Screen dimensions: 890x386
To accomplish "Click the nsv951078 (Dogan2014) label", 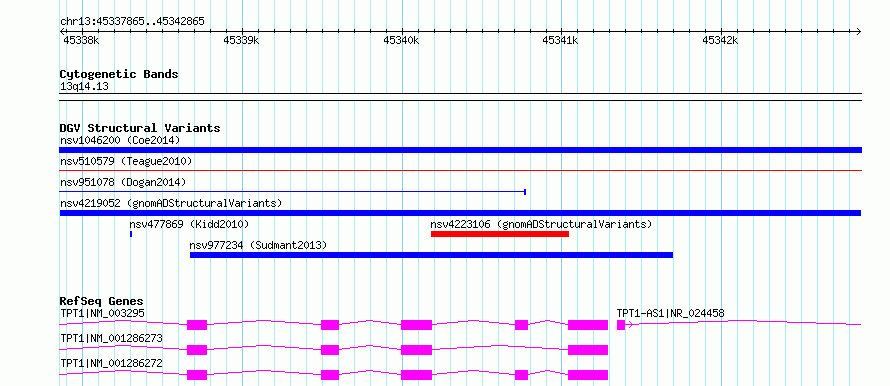I will click(x=123, y=182).
